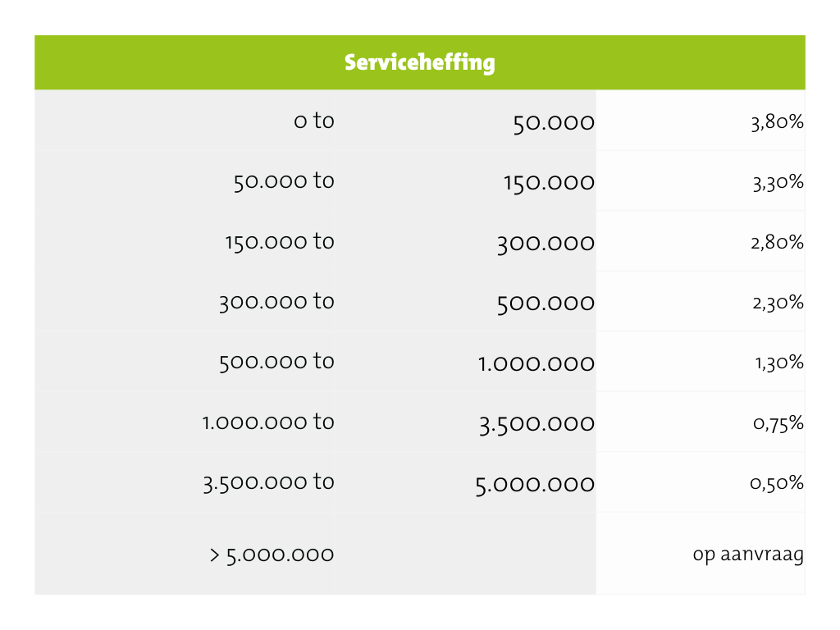This screenshot has width=840, height=630.
Task: Click the 2,80% rate value
Action: coord(778,243)
